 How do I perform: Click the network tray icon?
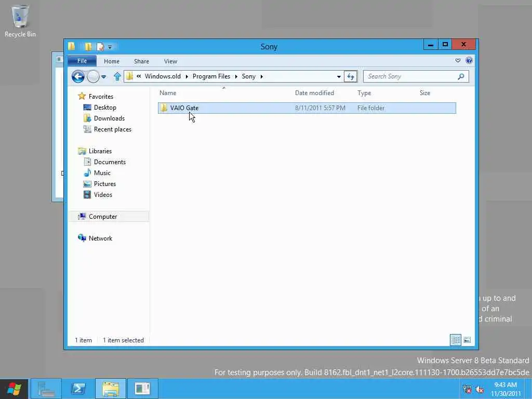pyautogui.click(x=467, y=390)
